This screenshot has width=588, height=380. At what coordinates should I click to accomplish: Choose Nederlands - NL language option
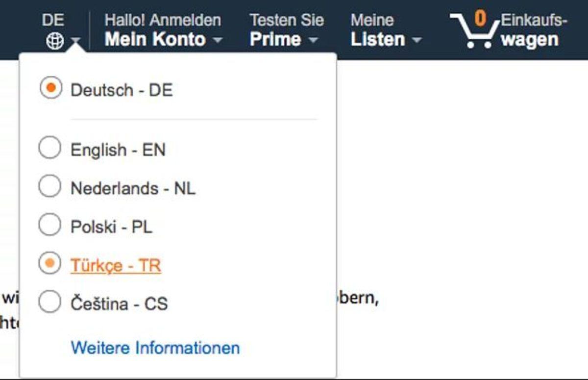point(50,187)
